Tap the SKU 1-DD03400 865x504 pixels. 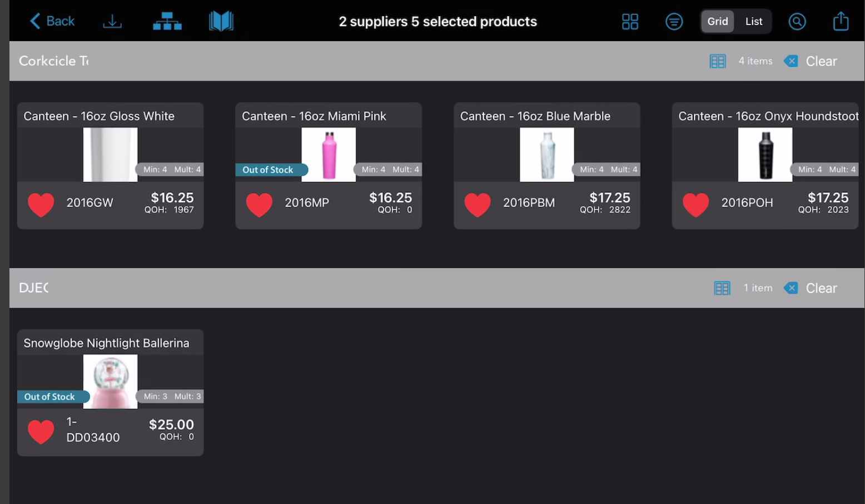point(93,430)
